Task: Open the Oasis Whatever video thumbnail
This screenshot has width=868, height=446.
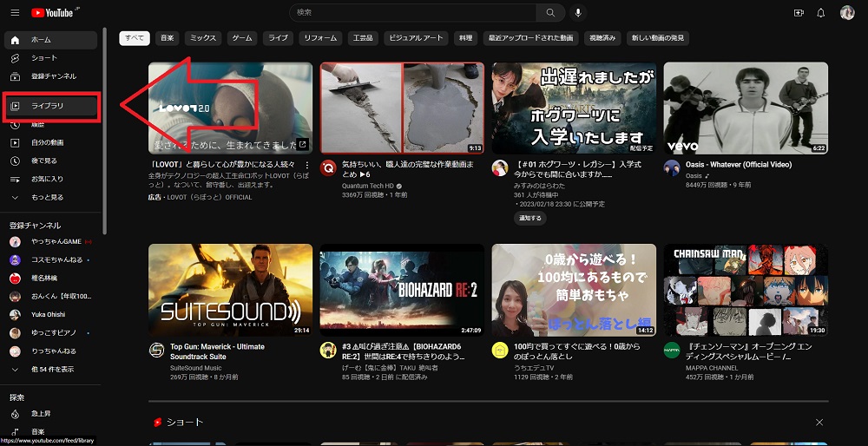Action: (x=746, y=108)
